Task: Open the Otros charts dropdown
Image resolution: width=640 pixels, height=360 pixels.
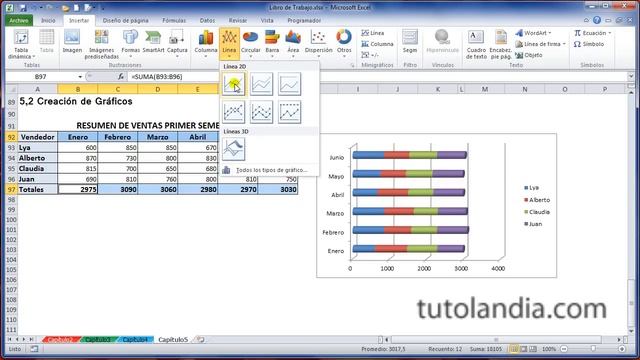Action: (344, 43)
